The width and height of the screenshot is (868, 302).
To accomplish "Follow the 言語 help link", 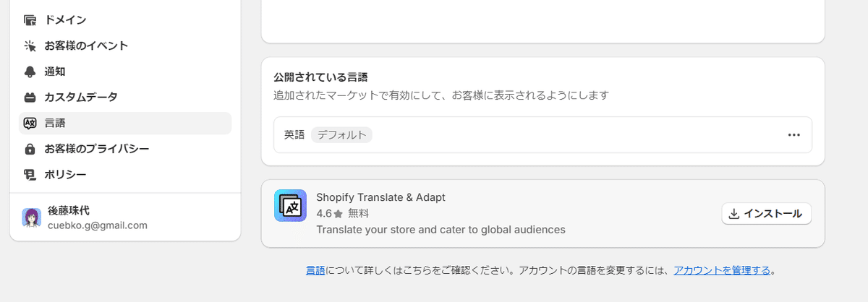I will pyautogui.click(x=315, y=271).
